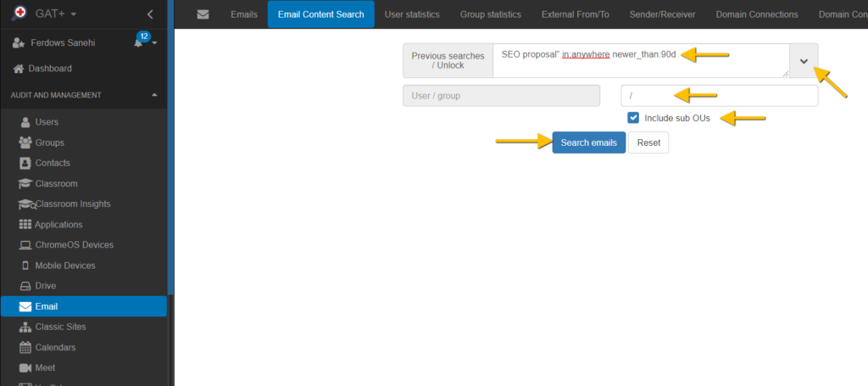
Task: Click the Users person icon
Action: [25, 122]
